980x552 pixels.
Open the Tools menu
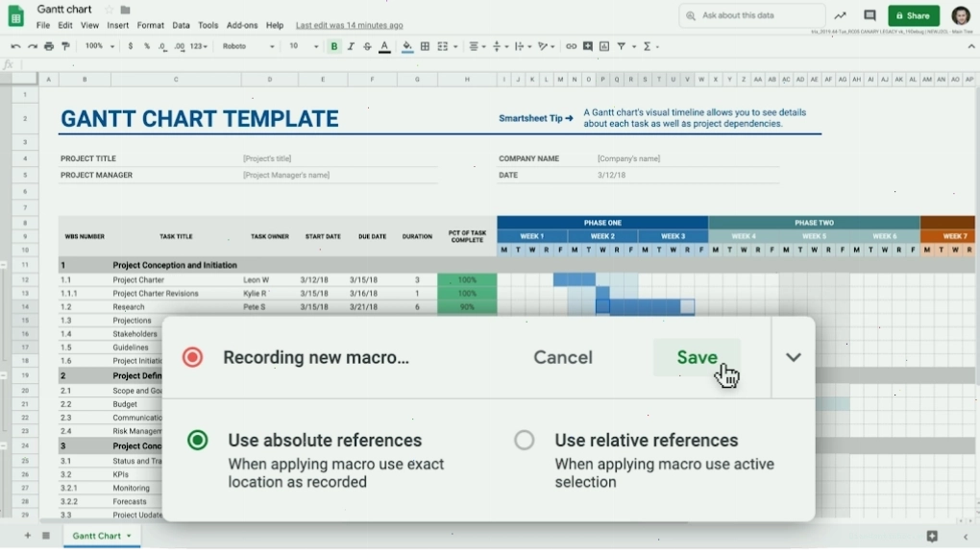click(x=208, y=26)
